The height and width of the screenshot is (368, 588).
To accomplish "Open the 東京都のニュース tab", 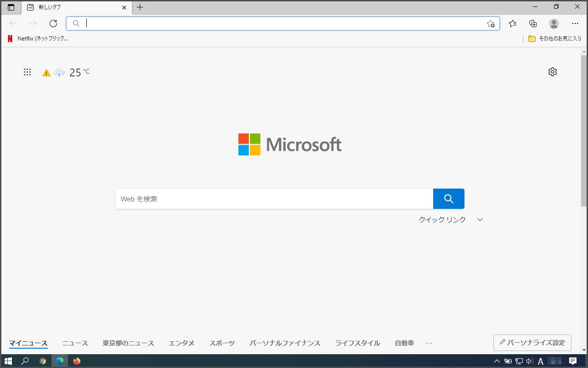I will tap(128, 343).
